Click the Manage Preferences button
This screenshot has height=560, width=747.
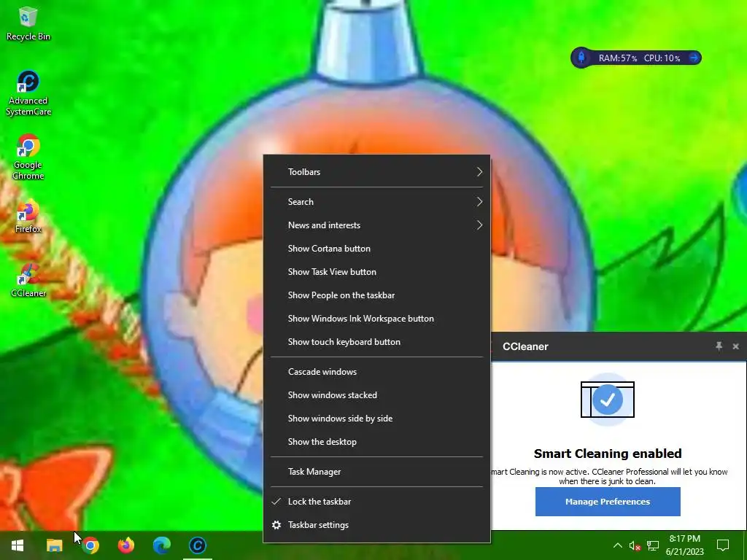tap(608, 502)
